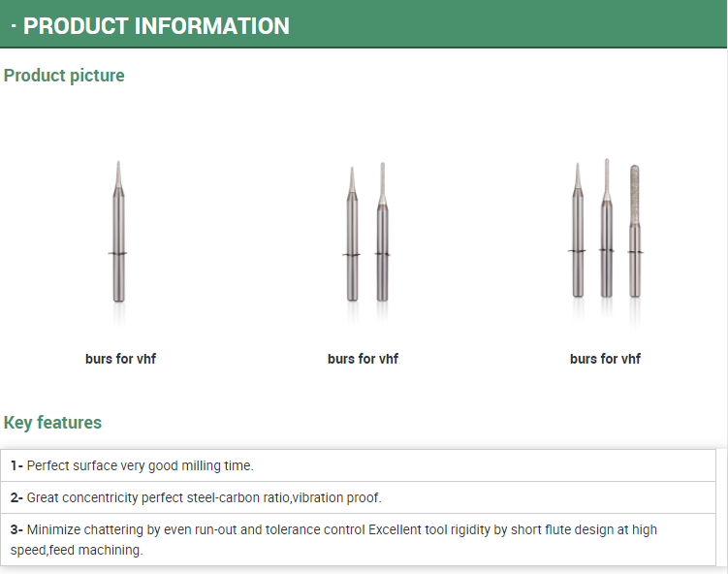Click the 'speed,feed machining.' text line
This screenshot has height=574, width=728.
[77, 550]
